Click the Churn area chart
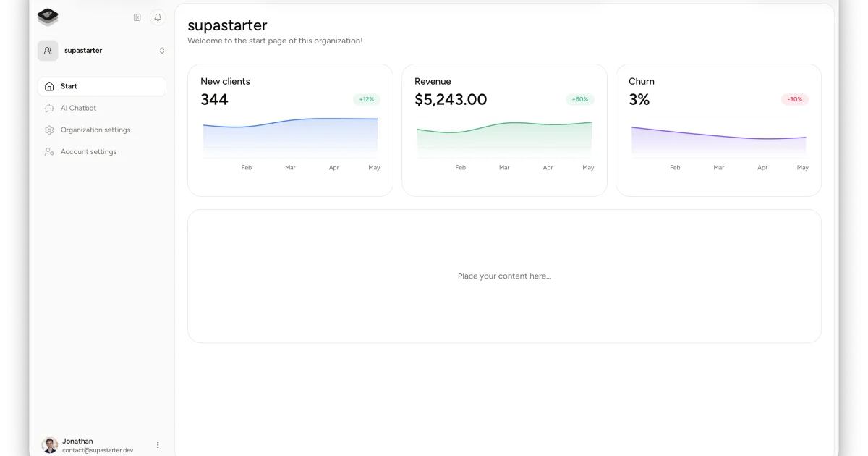Image resolution: width=868 pixels, height=456 pixels. pos(718,141)
